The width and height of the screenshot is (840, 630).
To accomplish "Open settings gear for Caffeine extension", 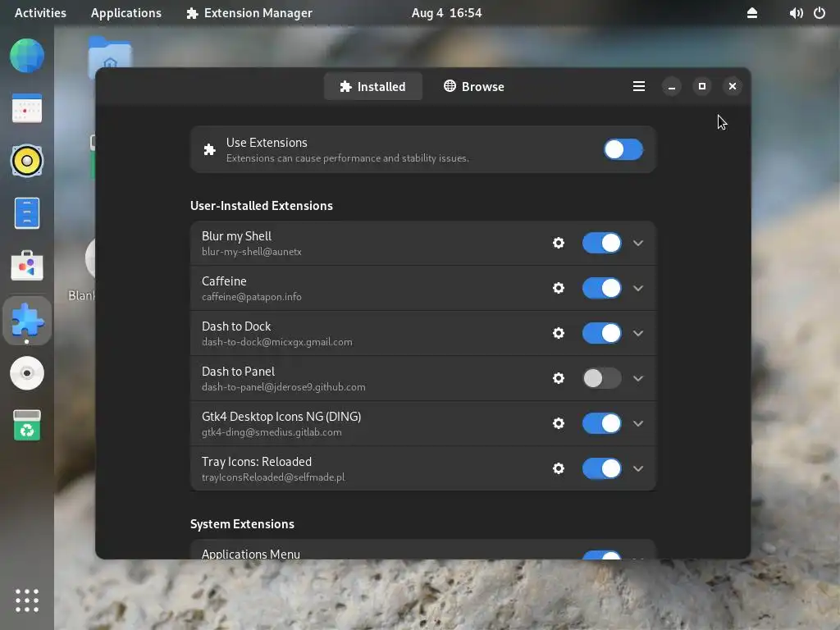I will pyautogui.click(x=558, y=288).
